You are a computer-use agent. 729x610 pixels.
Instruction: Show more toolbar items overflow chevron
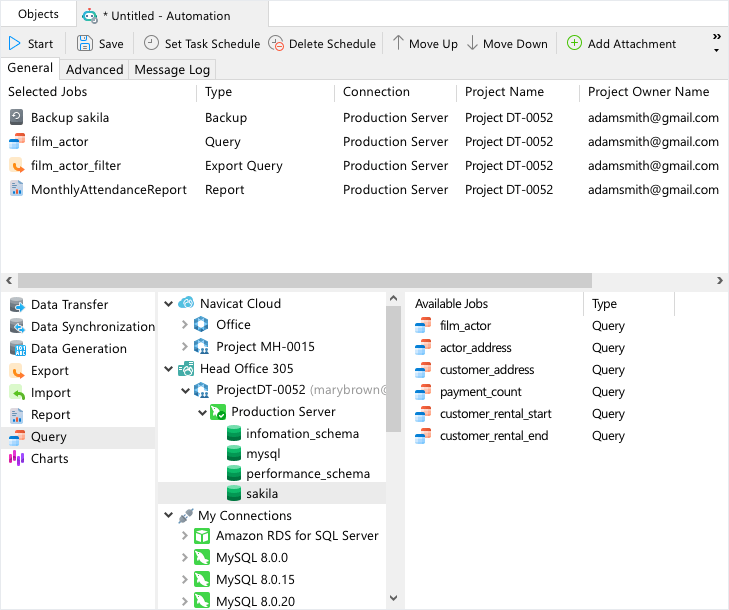pos(716,42)
